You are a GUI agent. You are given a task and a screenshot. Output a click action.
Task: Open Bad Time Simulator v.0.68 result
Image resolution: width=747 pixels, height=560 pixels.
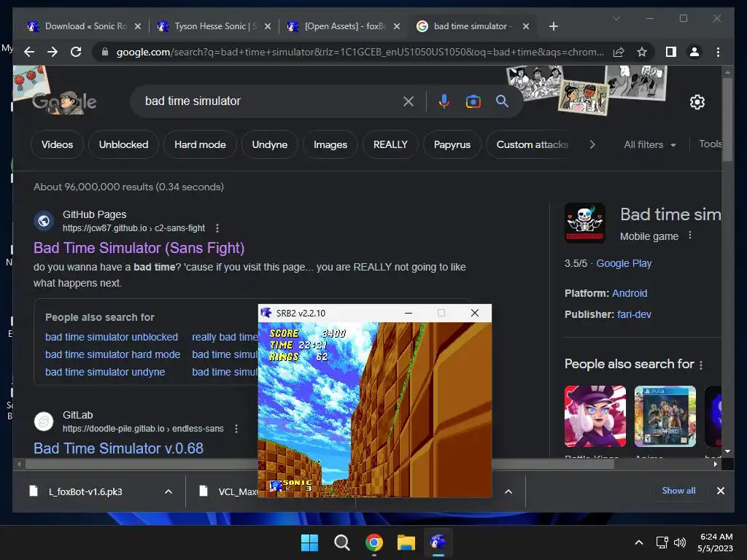pyautogui.click(x=118, y=448)
